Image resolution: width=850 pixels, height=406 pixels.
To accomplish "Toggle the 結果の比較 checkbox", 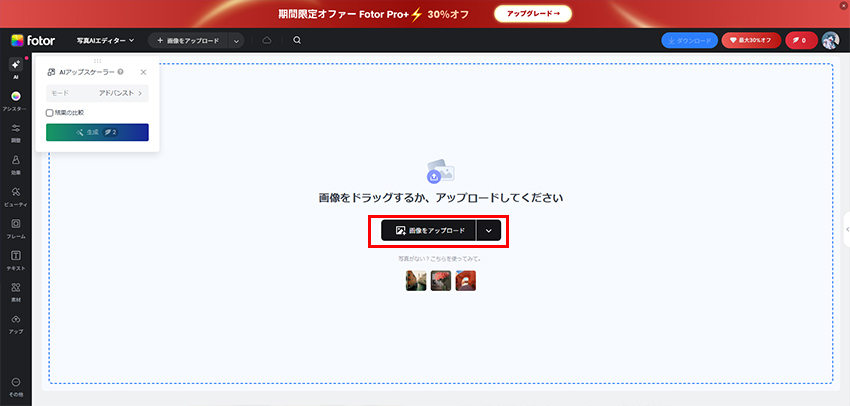I will (x=50, y=113).
